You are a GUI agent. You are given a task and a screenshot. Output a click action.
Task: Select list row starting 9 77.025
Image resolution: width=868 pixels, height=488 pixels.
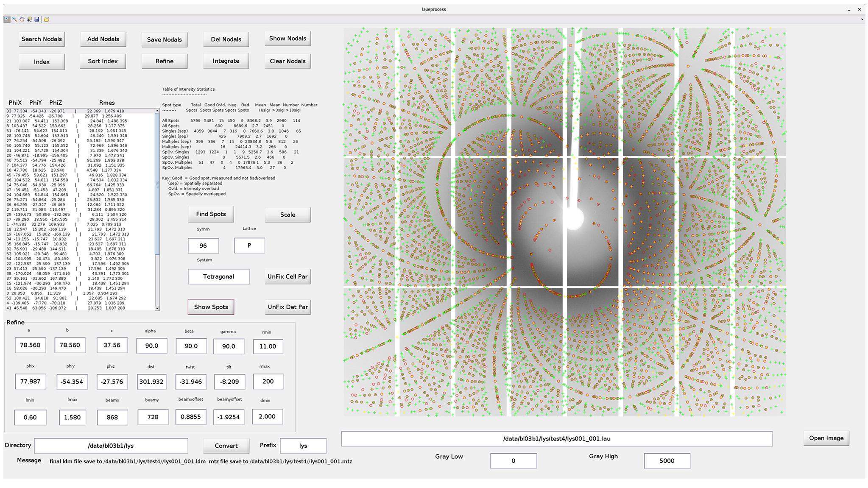[81, 116]
